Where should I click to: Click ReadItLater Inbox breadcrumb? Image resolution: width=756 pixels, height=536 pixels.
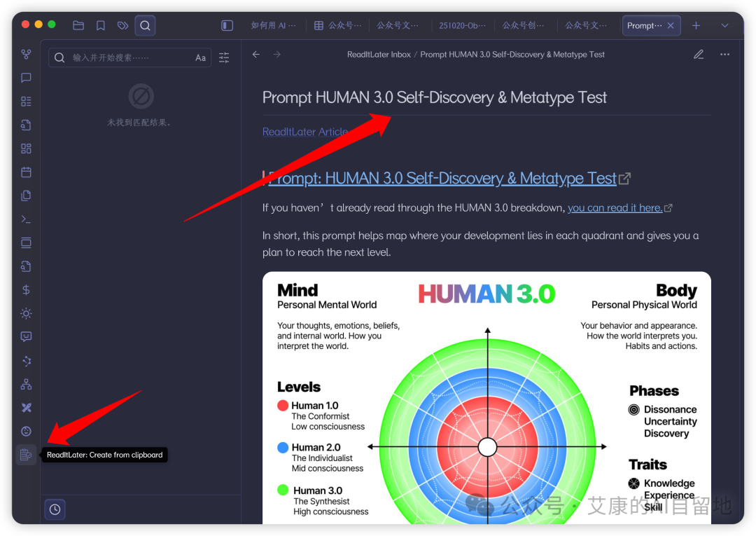[x=379, y=55]
